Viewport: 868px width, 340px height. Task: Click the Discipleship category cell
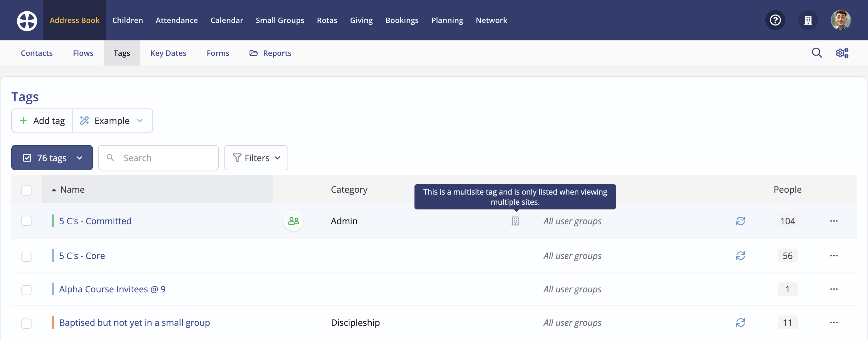point(355,322)
